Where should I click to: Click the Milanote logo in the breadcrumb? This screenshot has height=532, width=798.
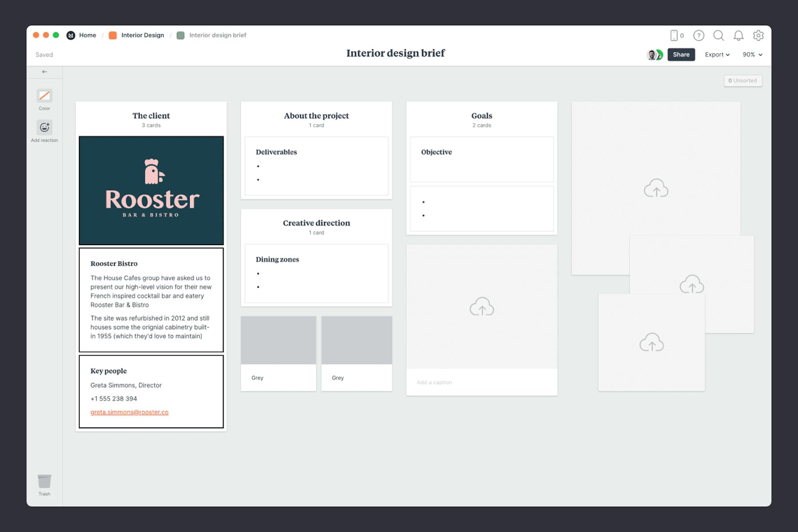point(70,35)
